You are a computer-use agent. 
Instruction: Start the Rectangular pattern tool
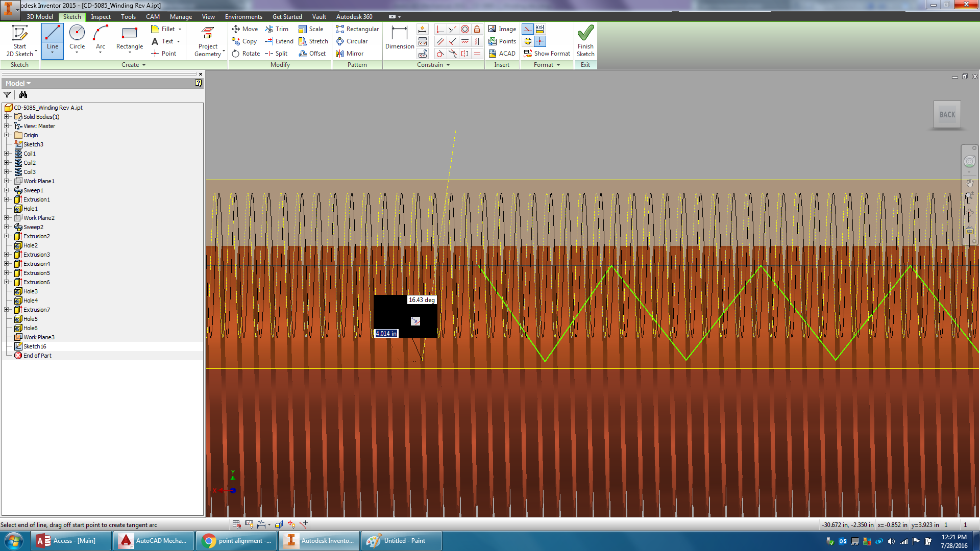tap(357, 29)
